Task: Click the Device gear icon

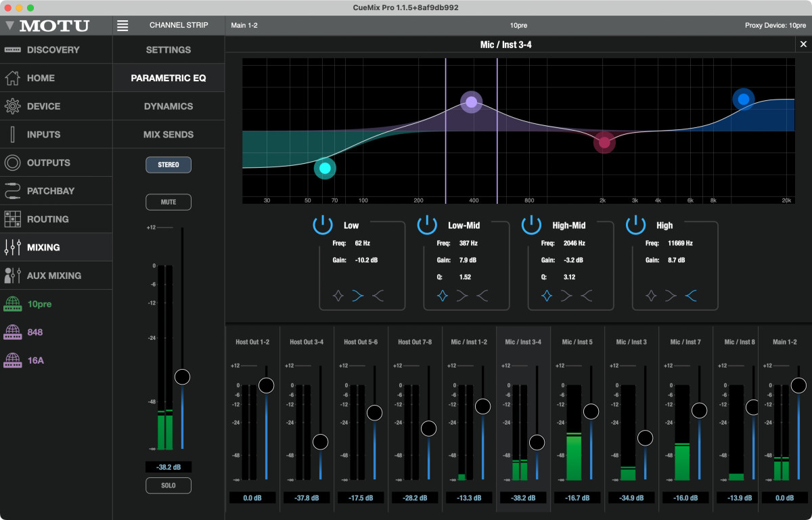Action: [12, 106]
